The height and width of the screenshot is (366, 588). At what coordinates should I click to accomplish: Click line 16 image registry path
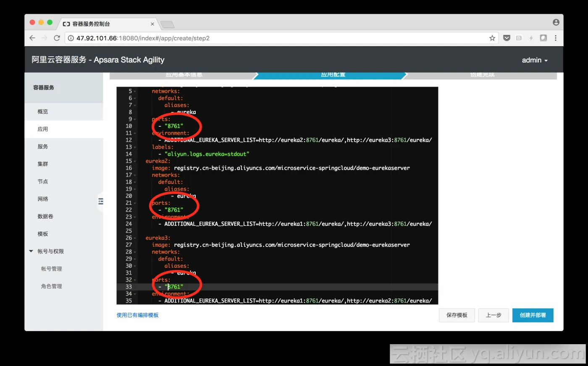tap(292, 168)
